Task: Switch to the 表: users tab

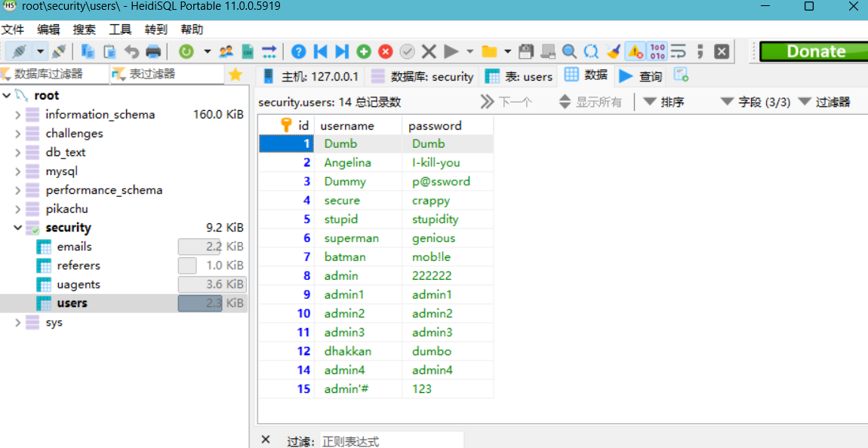Action: (x=519, y=76)
